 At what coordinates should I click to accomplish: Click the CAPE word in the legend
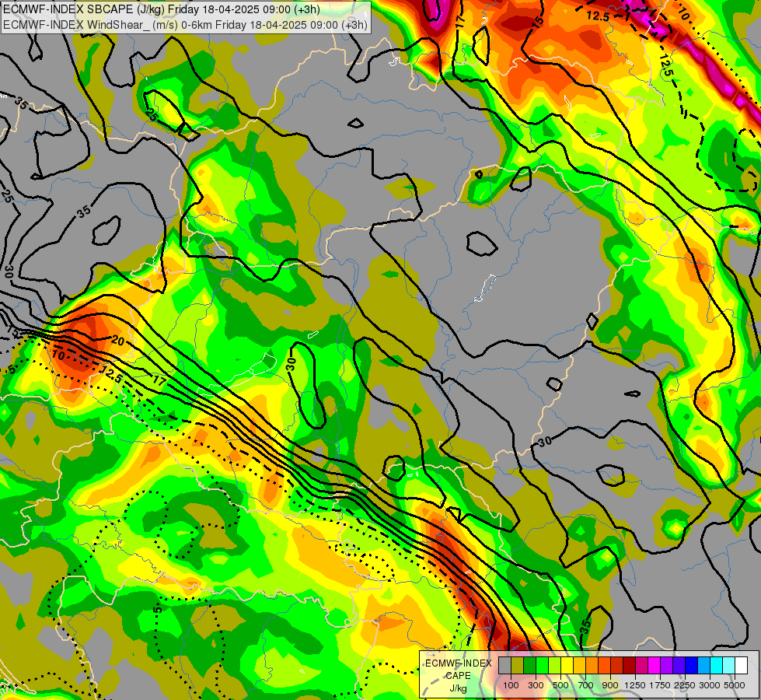tap(458, 676)
